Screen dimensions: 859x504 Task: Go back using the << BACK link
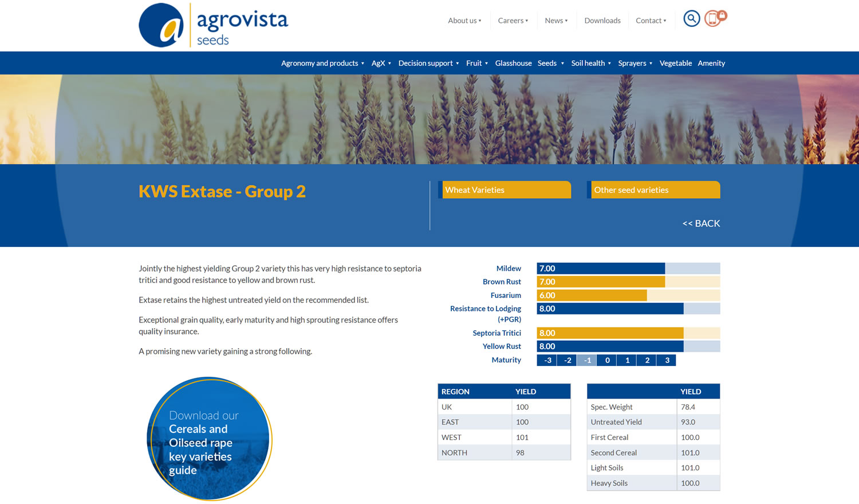pos(701,223)
